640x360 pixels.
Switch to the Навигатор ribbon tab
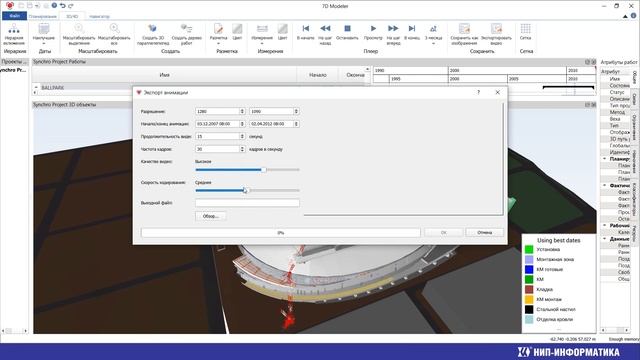click(x=99, y=16)
